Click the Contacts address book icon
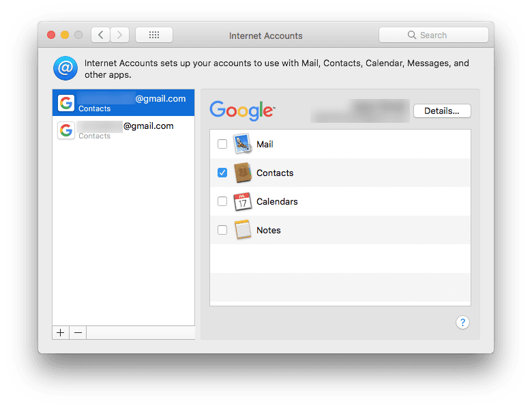The image size is (532, 408). coord(243,173)
